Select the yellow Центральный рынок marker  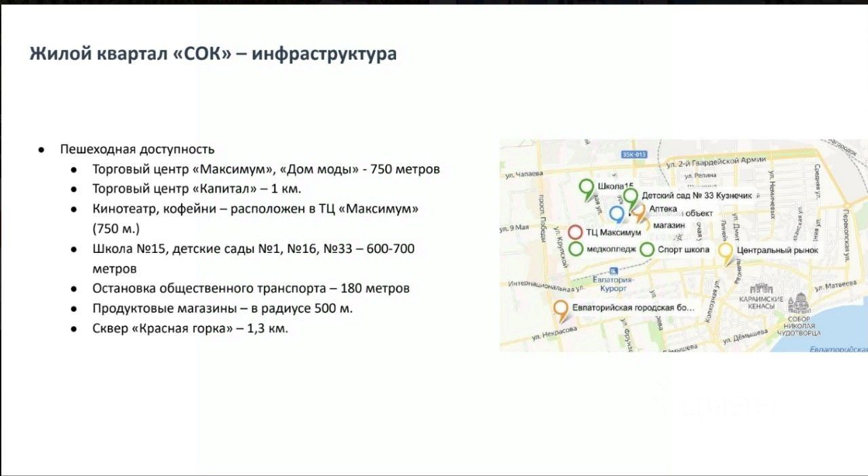[x=726, y=253]
